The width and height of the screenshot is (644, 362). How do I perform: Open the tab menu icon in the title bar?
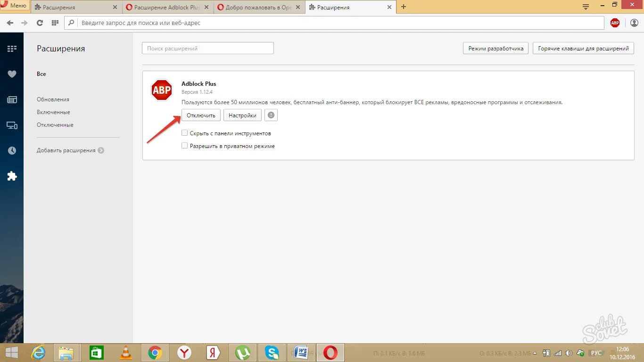click(586, 7)
